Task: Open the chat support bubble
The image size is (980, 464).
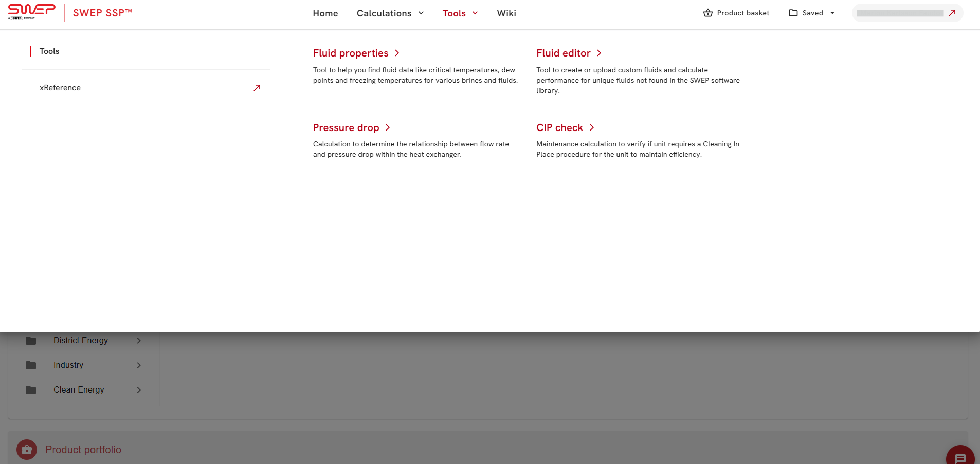Action: click(960, 457)
